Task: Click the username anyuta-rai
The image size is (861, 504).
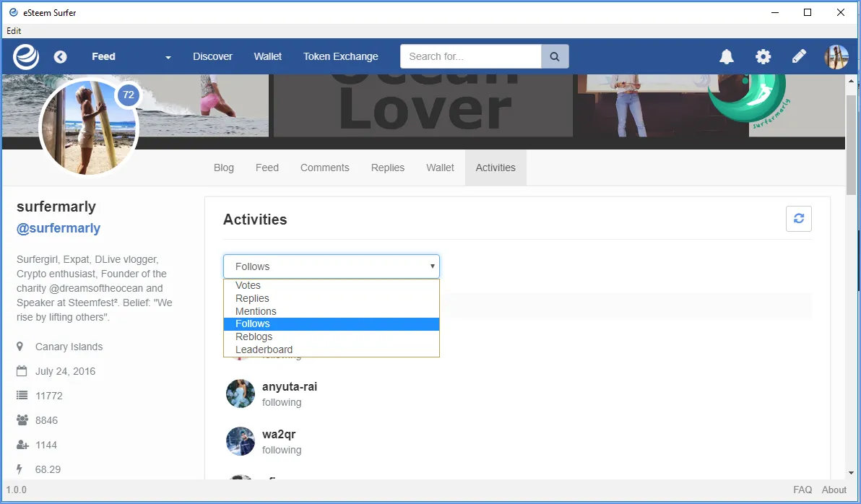Action: [290, 386]
